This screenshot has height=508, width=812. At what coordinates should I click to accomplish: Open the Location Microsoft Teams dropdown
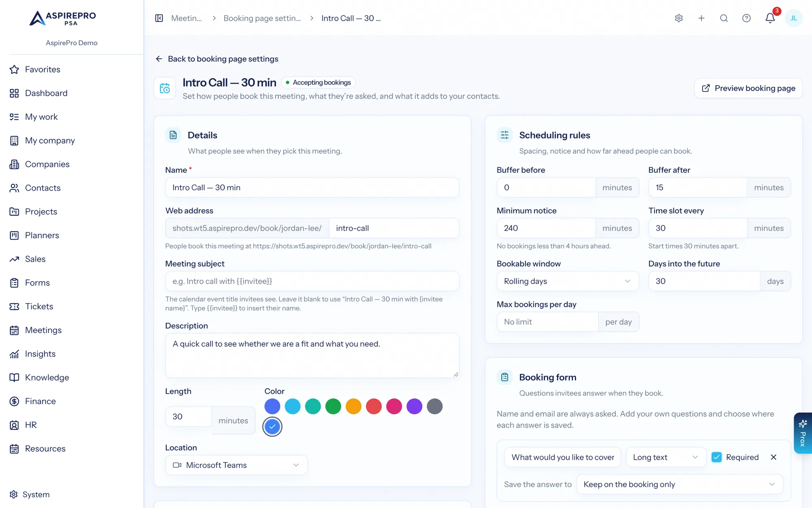point(236,465)
